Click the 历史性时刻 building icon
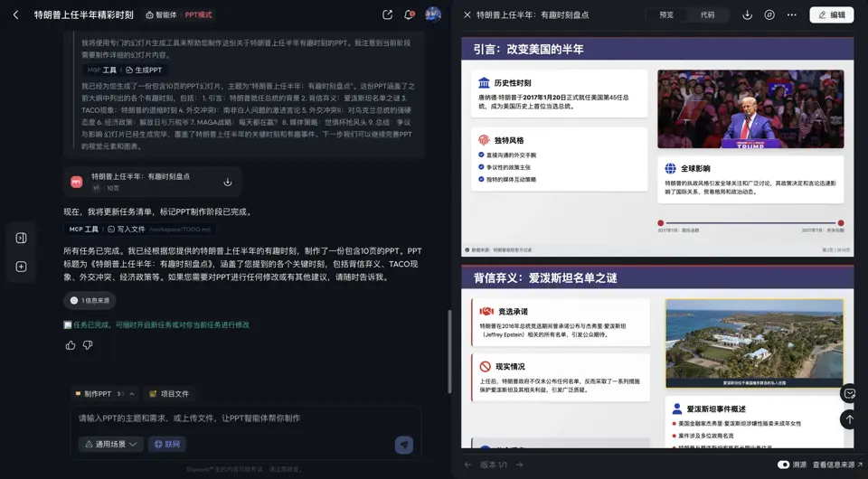 click(x=484, y=83)
